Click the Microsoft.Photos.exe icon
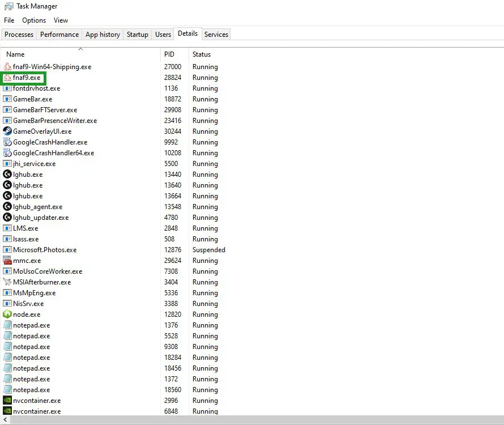Screen dimensions: 504x425 [x=7, y=250]
